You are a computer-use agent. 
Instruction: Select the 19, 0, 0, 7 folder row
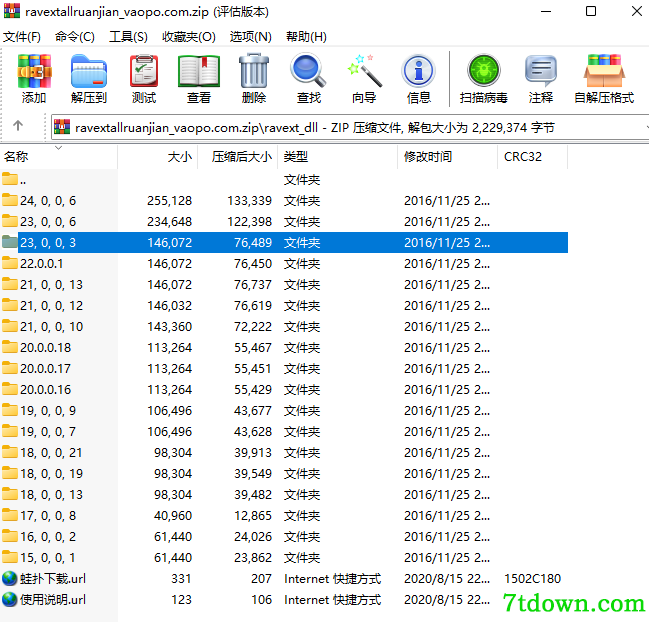284,432
